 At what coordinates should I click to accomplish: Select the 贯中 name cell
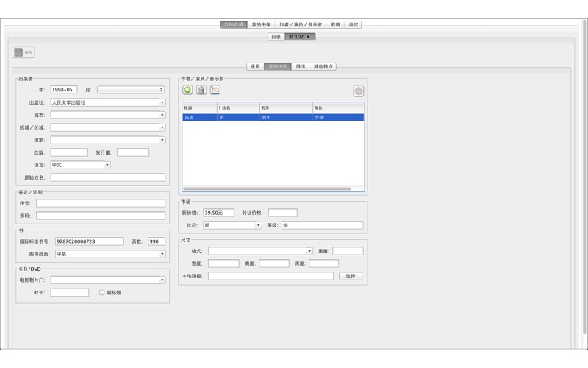[x=286, y=118]
